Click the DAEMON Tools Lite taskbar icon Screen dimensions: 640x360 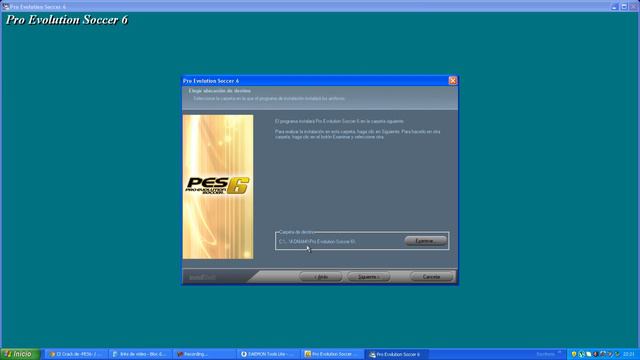click(244, 354)
